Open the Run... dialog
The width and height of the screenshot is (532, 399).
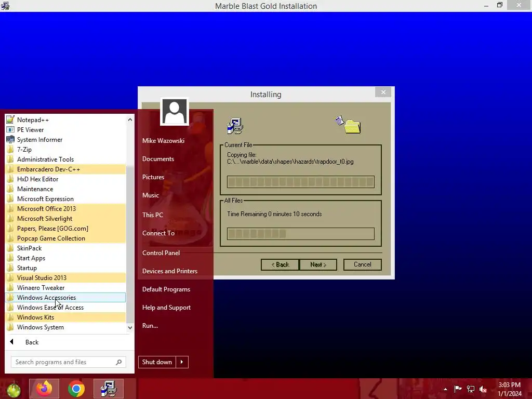(x=150, y=325)
